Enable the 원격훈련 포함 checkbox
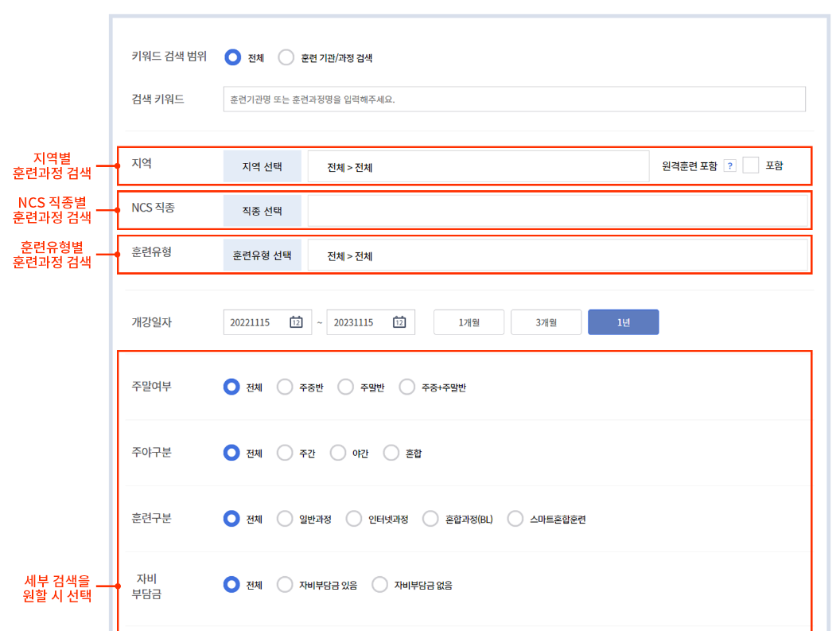This screenshot has height=631, width=840. [750, 165]
